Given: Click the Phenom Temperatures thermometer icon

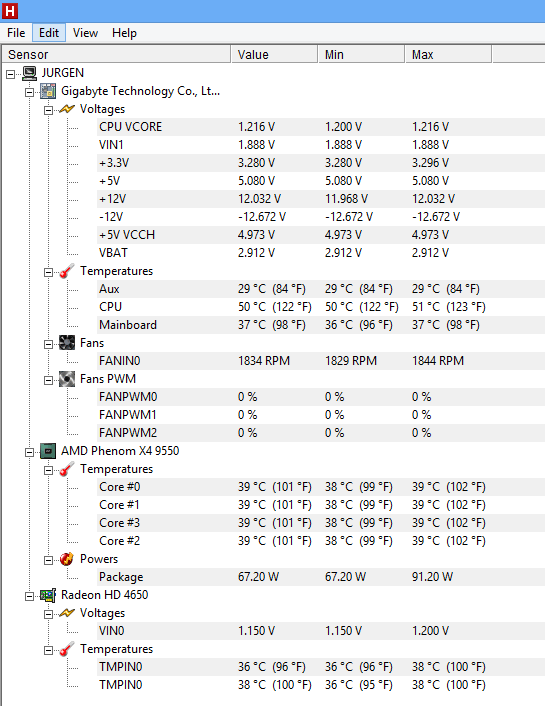Looking at the screenshot, I should pyautogui.click(x=67, y=469).
